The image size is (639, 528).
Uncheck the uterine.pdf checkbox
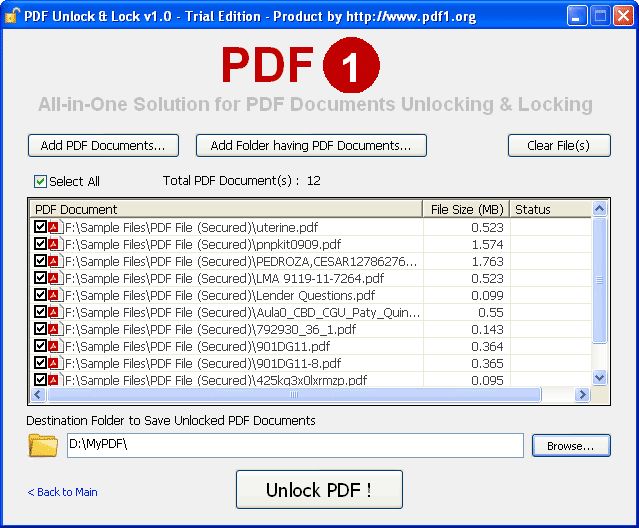coord(40,227)
